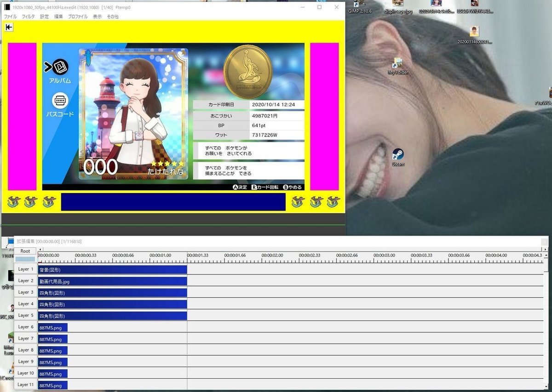Open the AviUtl window system icon

point(7,7)
